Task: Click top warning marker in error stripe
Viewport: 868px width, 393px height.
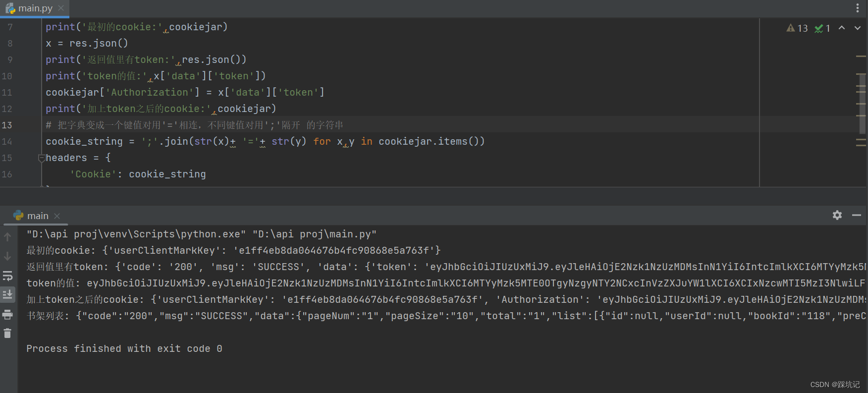Action: coord(861,56)
